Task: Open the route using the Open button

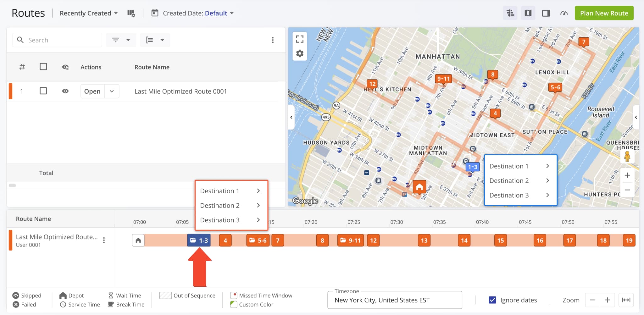Action: 92,91
